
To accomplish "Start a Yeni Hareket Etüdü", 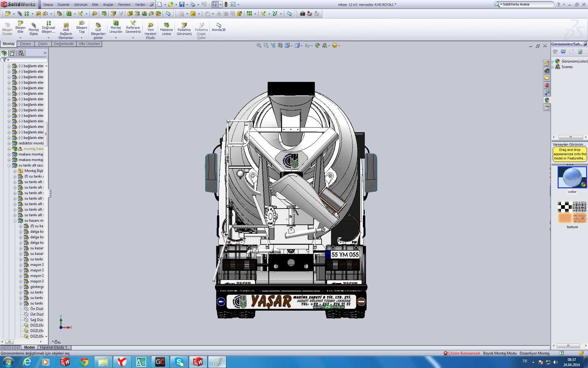I will tap(150, 31).
